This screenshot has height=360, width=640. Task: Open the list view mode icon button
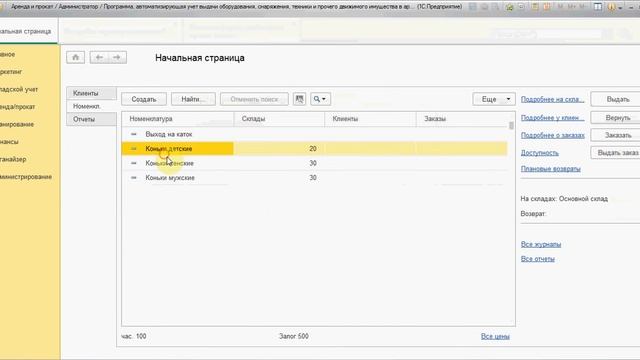point(299,99)
